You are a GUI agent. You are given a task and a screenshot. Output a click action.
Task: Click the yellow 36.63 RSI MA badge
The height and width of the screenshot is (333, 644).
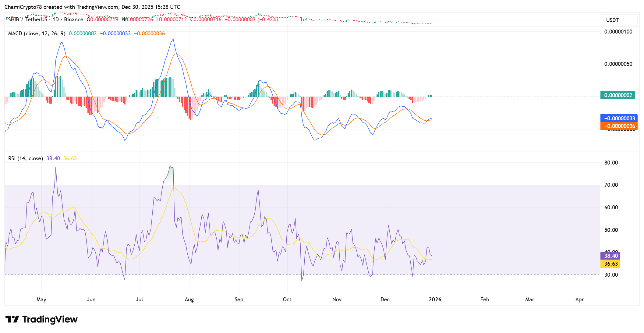point(610,264)
